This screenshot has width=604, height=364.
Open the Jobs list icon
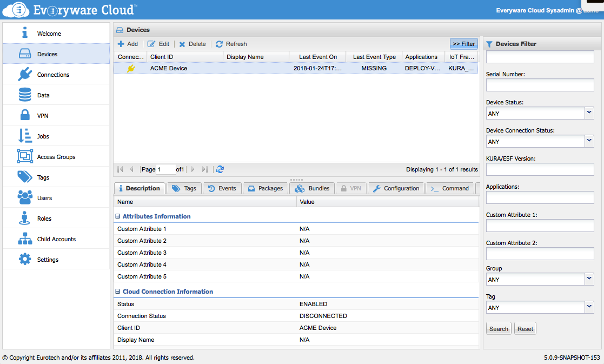pos(25,136)
